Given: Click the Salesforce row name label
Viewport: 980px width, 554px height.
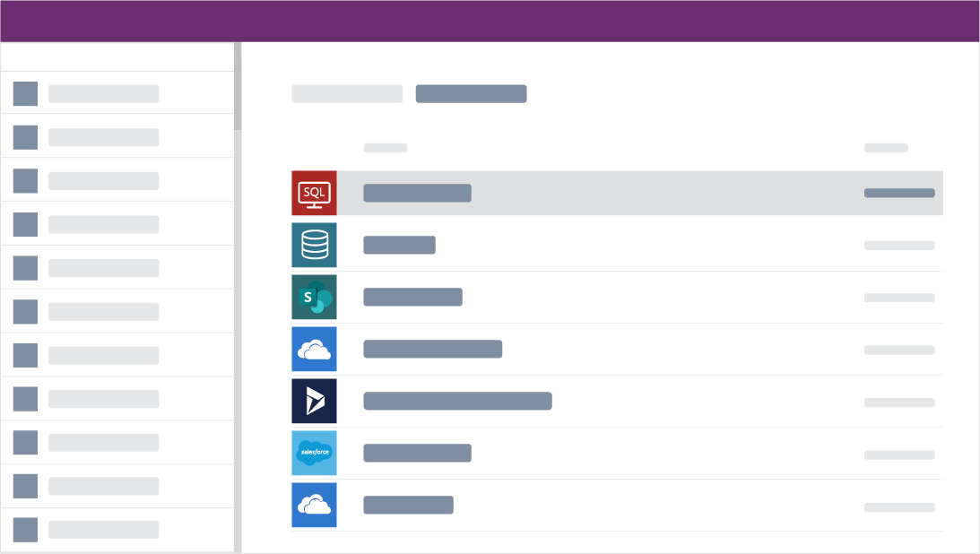Looking at the screenshot, I should pos(417,453).
